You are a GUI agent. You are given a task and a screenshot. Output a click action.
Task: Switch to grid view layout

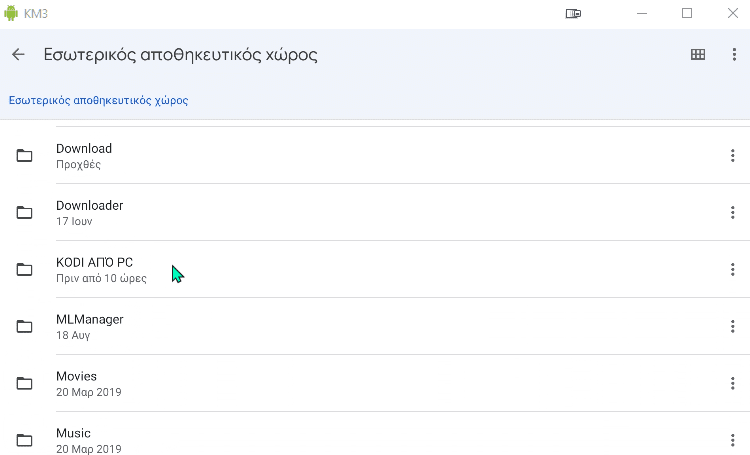[x=698, y=55]
